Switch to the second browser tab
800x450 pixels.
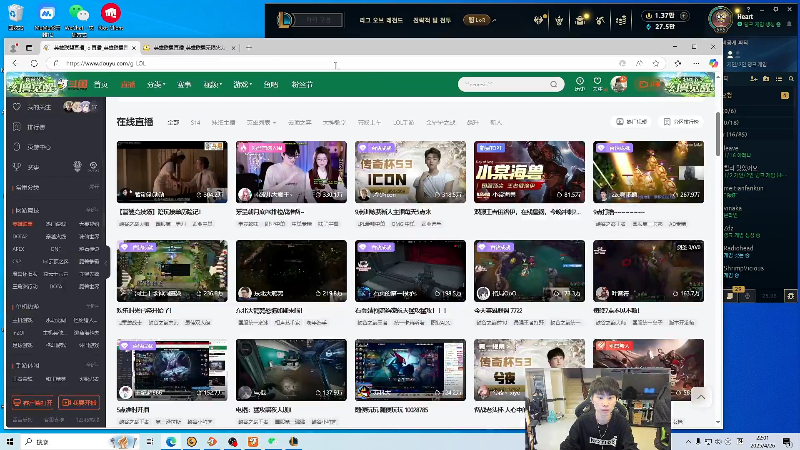(x=188, y=47)
